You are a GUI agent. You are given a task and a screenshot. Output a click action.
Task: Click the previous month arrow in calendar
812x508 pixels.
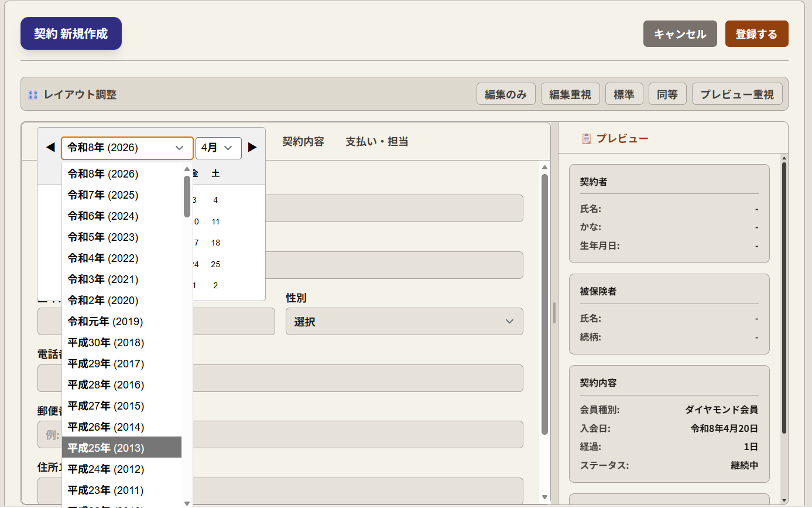click(x=50, y=147)
